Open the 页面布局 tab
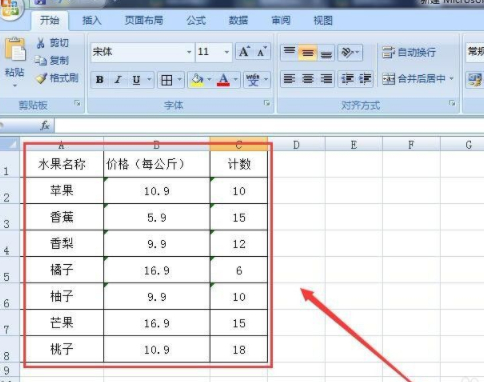 tap(144, 21)
